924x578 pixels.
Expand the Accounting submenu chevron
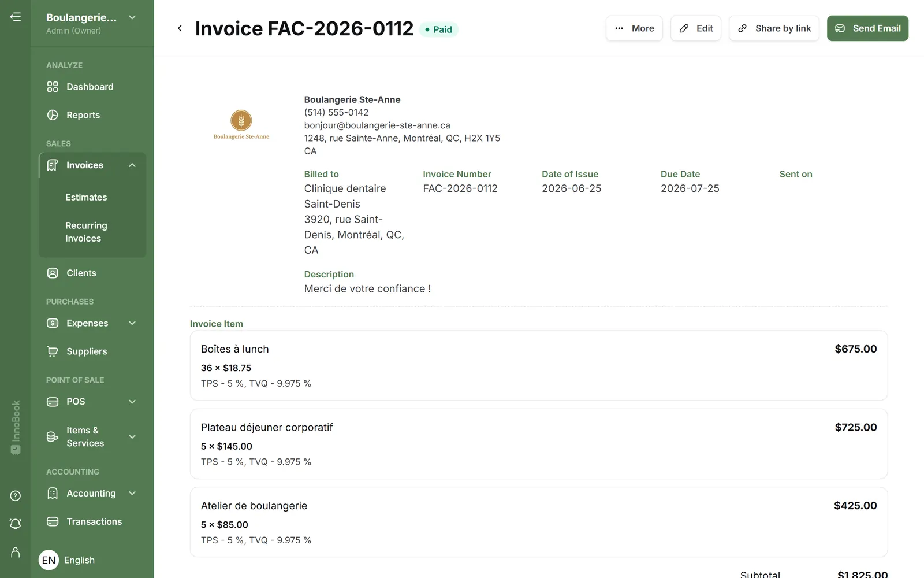(x=132, y=493)
